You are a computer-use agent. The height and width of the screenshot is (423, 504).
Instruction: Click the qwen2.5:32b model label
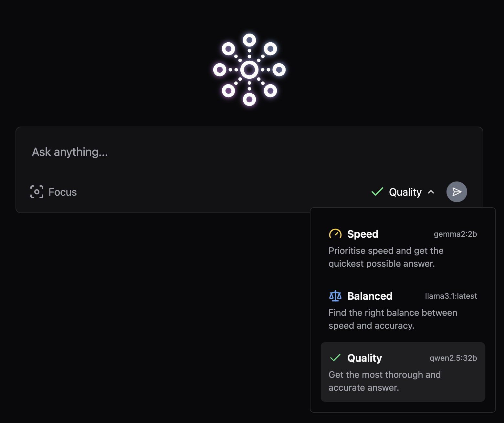453,358
